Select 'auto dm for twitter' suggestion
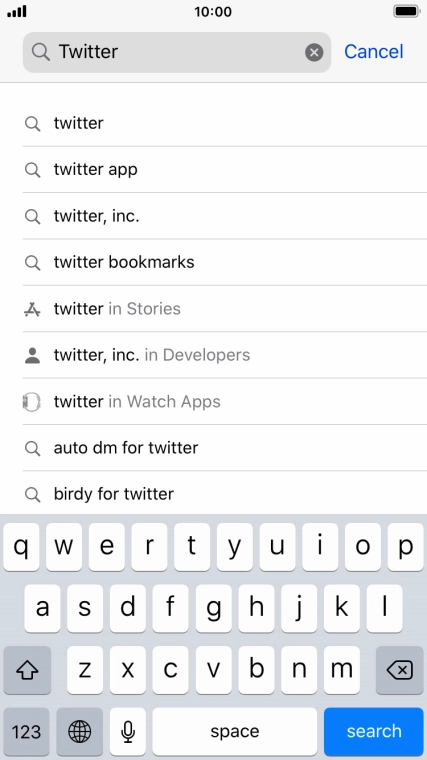 pyautogui.click(x=225, y=448)
